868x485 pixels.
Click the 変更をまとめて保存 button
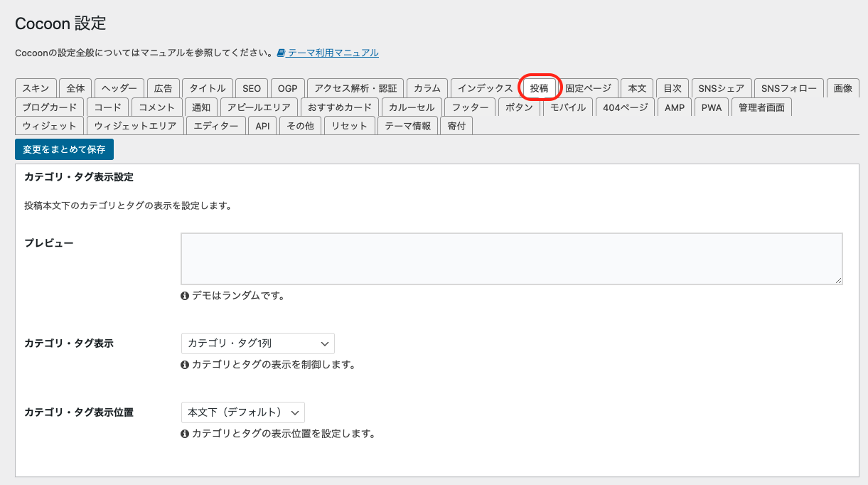pos(64,149)
